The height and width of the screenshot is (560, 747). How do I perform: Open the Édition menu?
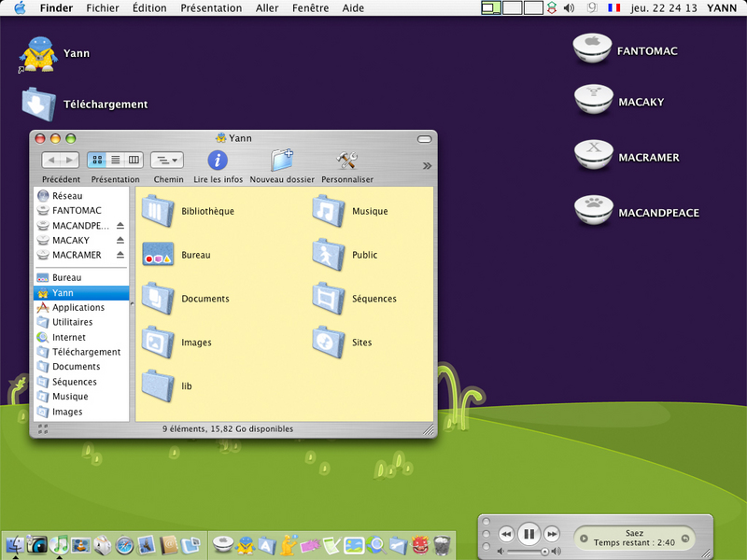[x=149, y=8]
